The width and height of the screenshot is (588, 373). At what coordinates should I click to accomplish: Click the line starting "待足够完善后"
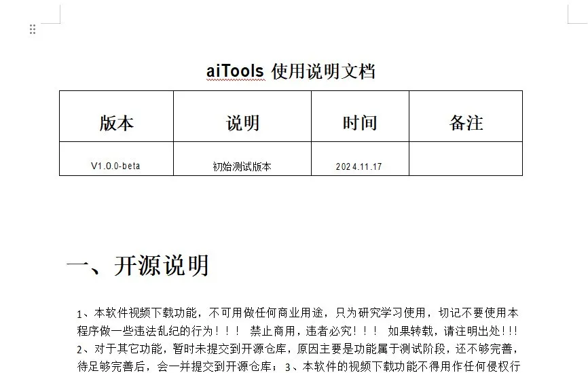tap(177, 367)
